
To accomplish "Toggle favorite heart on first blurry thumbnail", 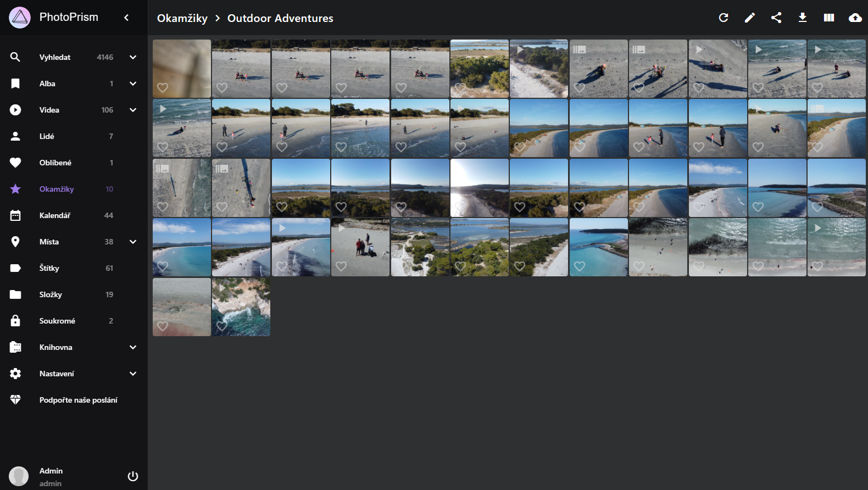I will 163,87.
